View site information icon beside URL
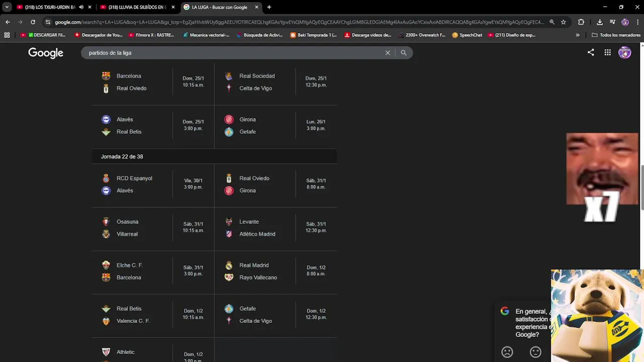 click(x=48, y=22)
